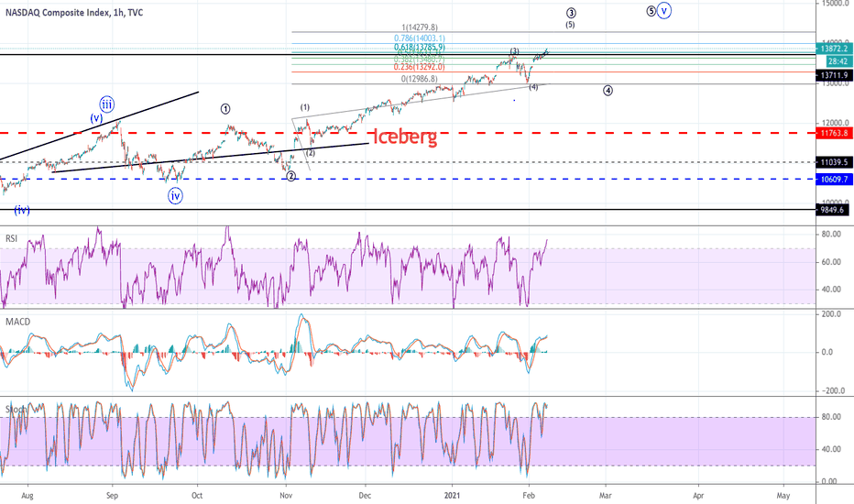Select the blue (iv) label at bottom left

click(x=22, y=211)
